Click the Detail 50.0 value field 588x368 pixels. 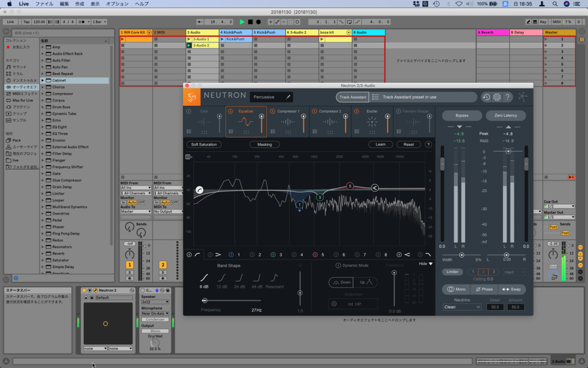click(495, 307)
